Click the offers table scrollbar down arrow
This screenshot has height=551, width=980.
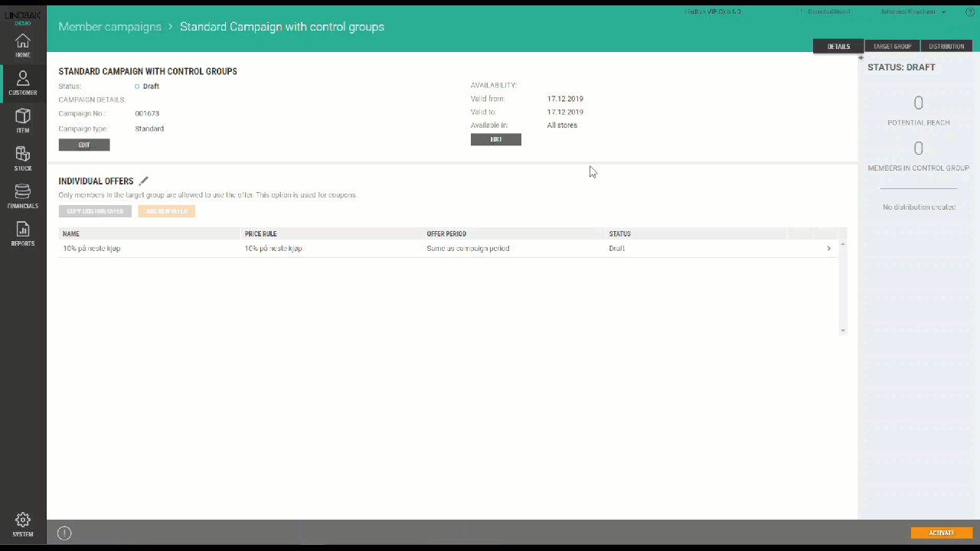pyautogui.click(x=843, y=331)
